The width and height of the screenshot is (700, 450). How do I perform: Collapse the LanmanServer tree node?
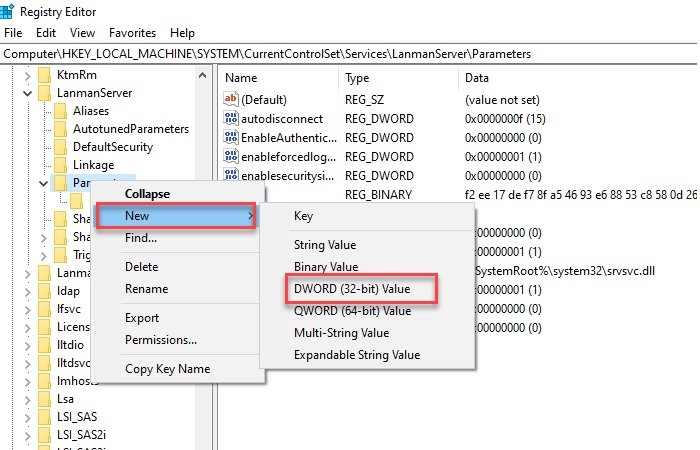click(26, 93)
